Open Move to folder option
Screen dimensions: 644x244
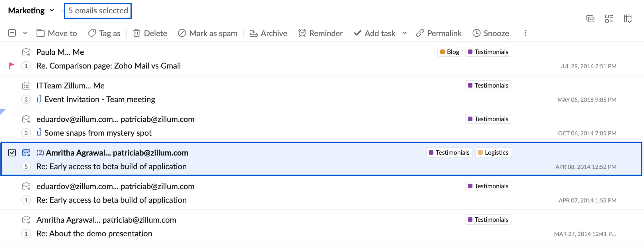click(x=57, y=33)
